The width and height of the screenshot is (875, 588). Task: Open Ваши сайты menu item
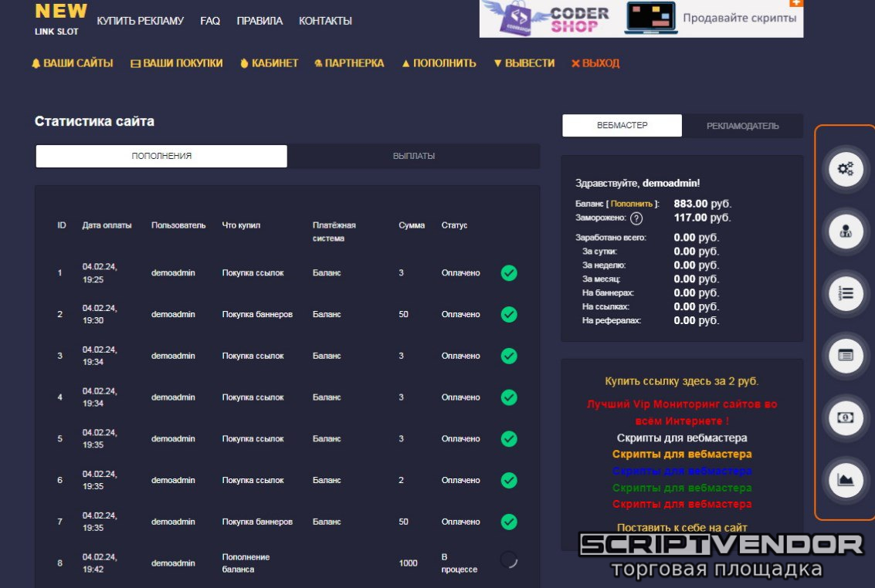73,63
